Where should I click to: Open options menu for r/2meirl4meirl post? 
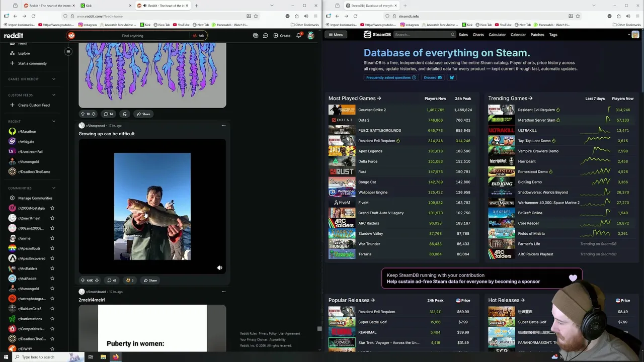click(x=224, y=292)
